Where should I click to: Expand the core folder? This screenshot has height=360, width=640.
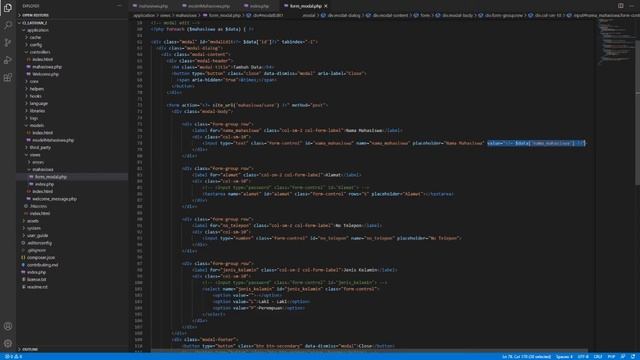tap(34, 81)
